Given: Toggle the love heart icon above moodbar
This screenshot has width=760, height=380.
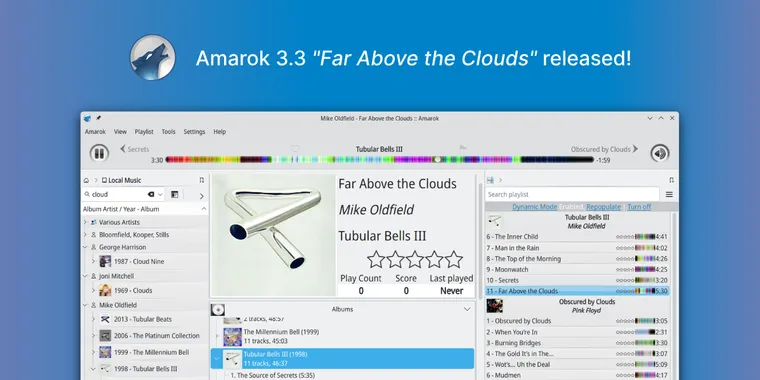Looking at the screenshot, I should (x=295, y=148).
